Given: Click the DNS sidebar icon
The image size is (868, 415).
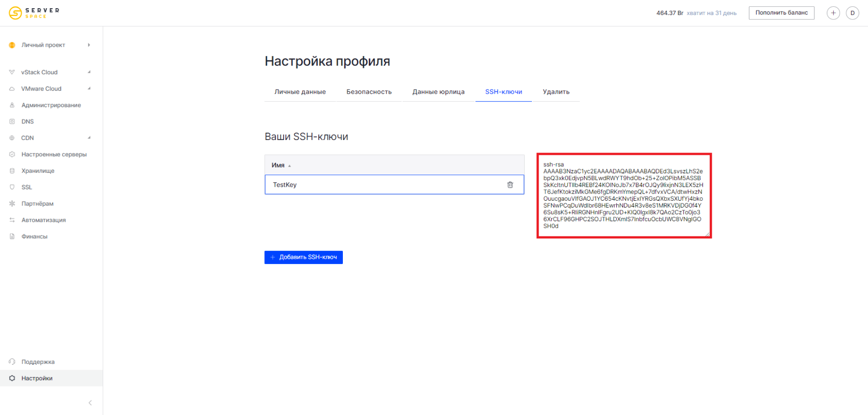Looking at the screenshot, I should [12, 122].
